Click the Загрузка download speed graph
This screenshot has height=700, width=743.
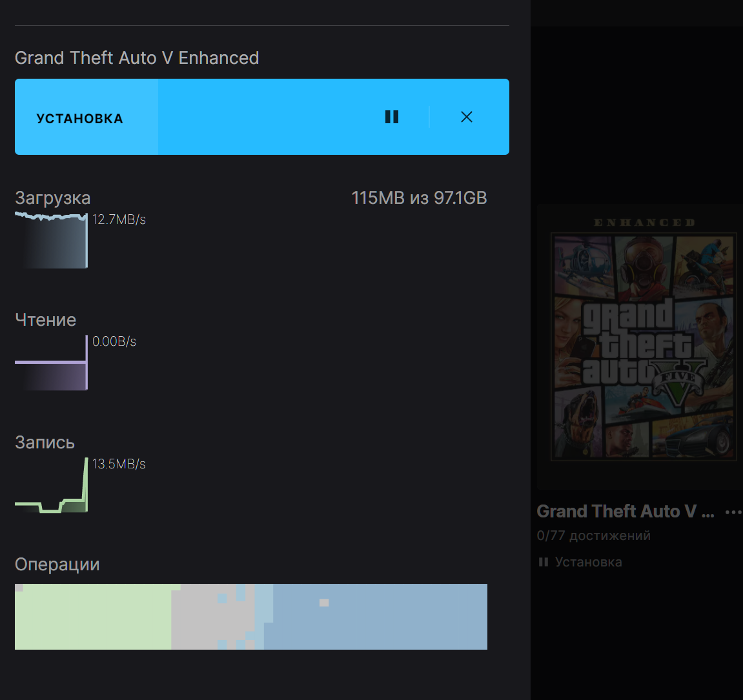pyautogui.click(x=51, y=240)
